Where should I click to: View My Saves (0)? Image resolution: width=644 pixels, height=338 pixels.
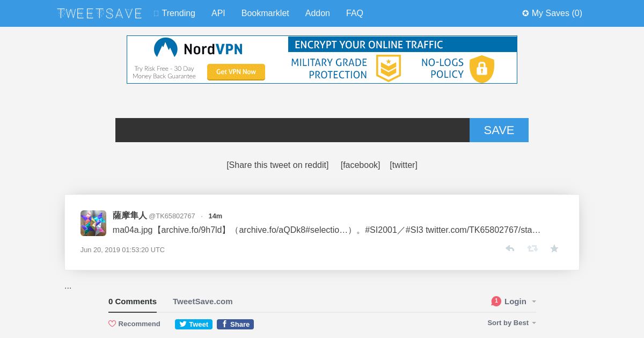[x=552, y=13]
